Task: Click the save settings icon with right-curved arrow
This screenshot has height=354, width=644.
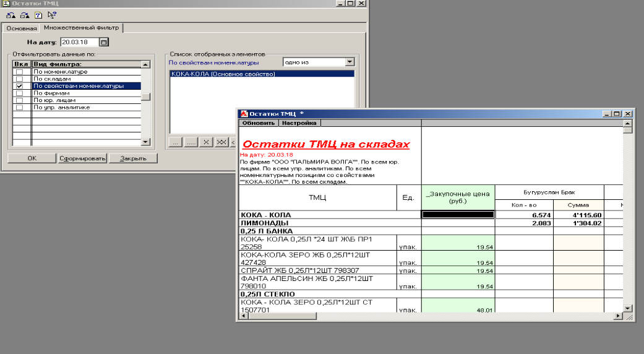Action: (x=25, y=15)
